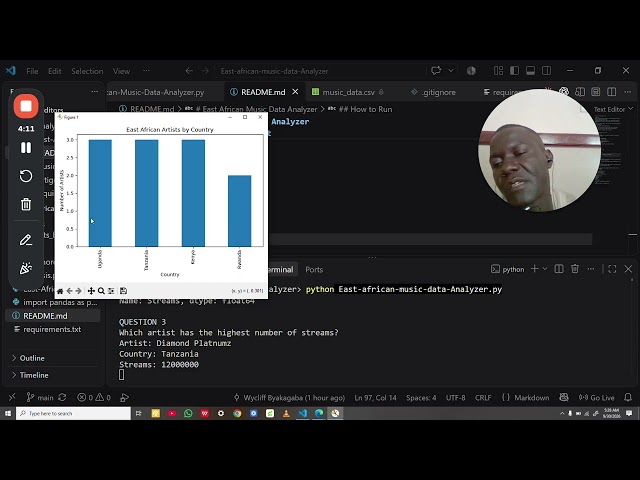640x480 pixels.
Task: Toggle the bottom panel visibility
Action: pos(531,71)
